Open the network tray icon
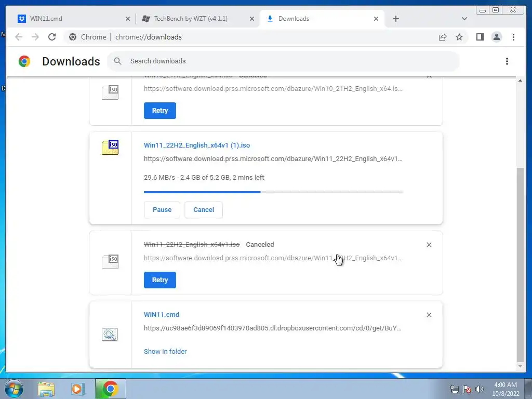Viewport: 532px width, 399px height. [x=454, y=389]
